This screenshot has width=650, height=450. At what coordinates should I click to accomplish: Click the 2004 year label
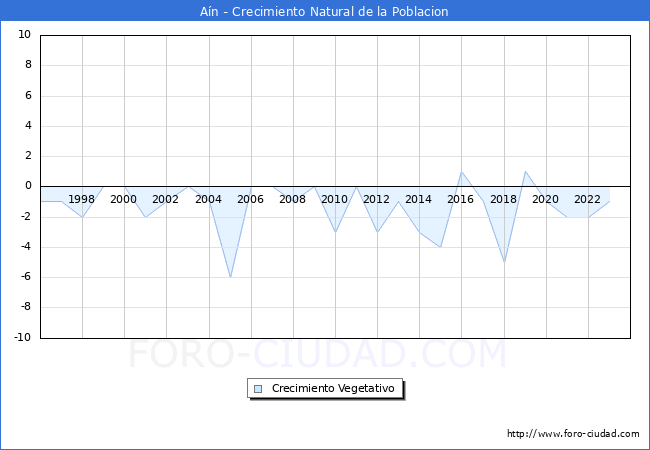pos(208,199)
